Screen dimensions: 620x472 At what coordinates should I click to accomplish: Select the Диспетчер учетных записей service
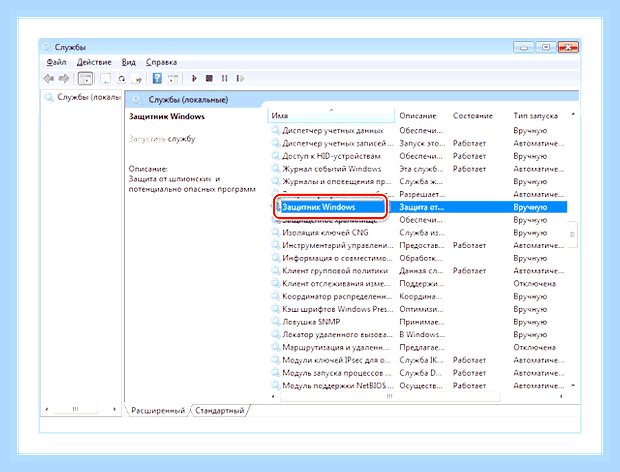(x=338, y=143)
